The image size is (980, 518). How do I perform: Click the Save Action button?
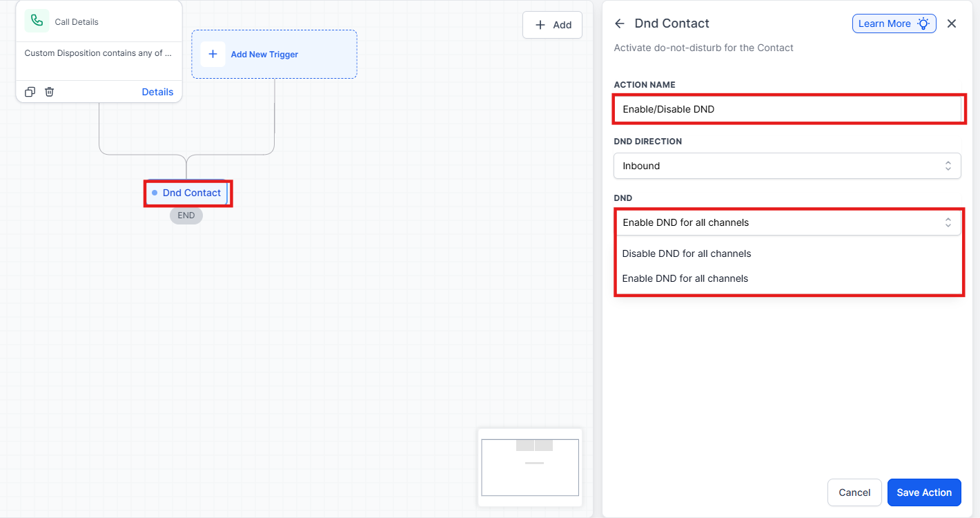(924, 492)
